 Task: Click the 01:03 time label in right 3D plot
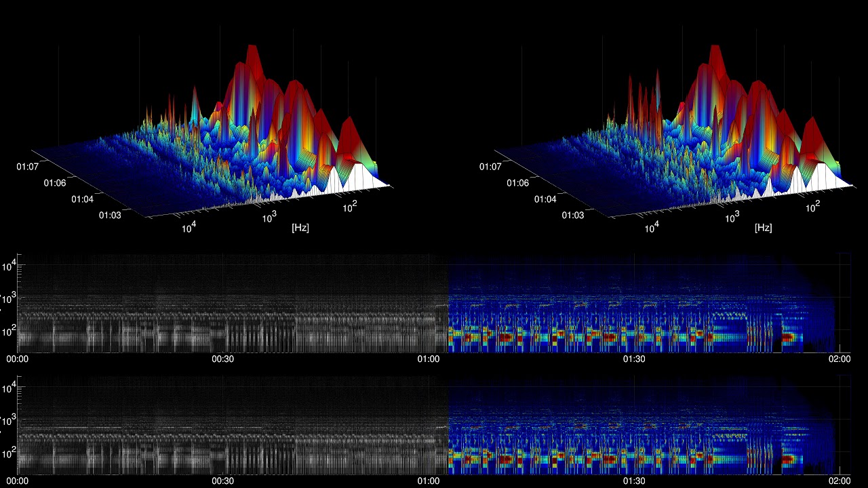(x=573, y=216)
